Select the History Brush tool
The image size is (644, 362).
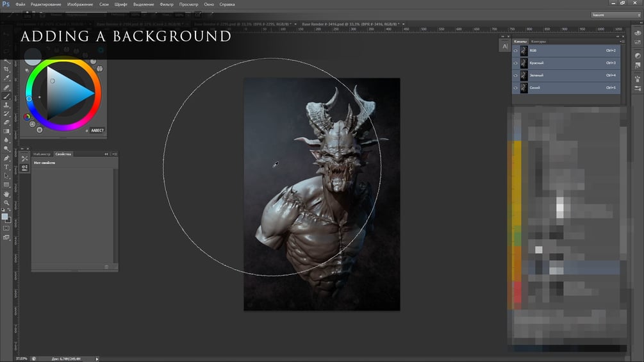point(6,113)
